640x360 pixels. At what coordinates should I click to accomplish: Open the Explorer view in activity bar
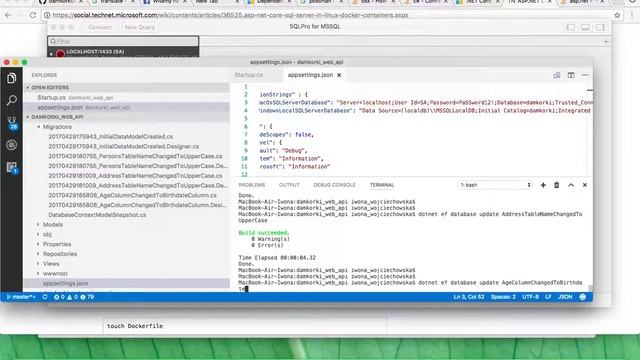point(11,78)
